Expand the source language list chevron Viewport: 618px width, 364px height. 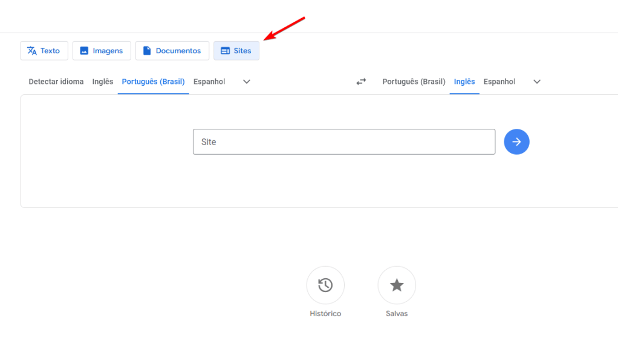(247, 82)
